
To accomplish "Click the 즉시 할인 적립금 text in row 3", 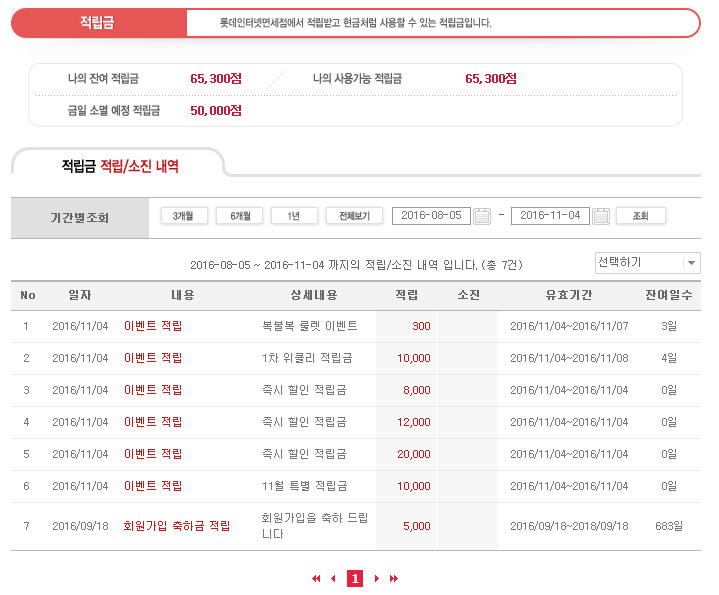I will pyautogui.click(x=304, y=390).
